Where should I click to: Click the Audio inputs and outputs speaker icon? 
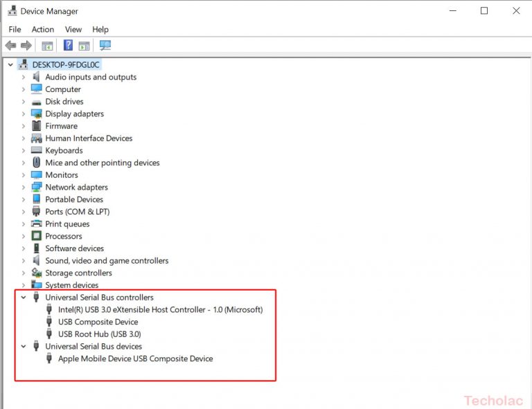[x=36, y=77]
